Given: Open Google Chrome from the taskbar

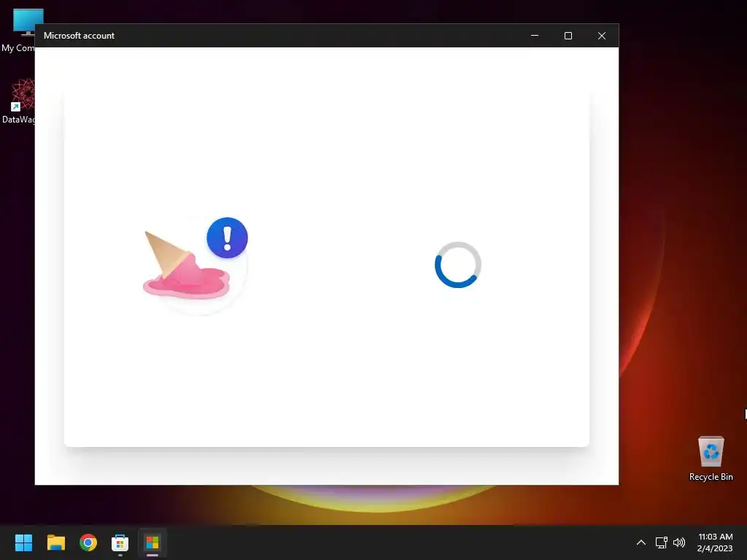Looking at the screenshot, I should point(88,542).
